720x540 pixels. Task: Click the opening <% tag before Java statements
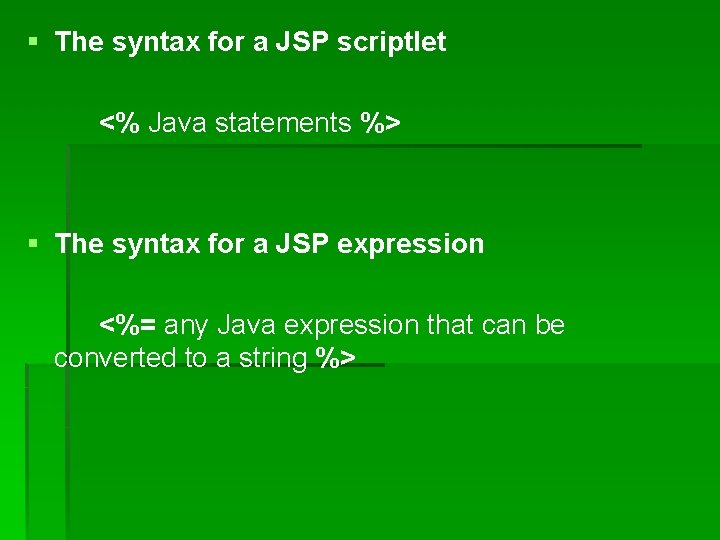coord(119,123)
